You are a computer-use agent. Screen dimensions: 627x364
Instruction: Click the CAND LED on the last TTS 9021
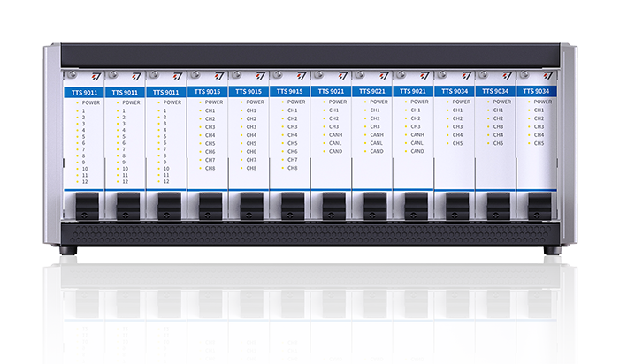[406, 151]
